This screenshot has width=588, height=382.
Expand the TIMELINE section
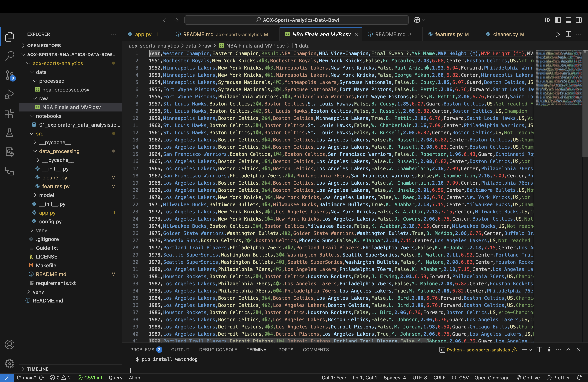[38, 369]
